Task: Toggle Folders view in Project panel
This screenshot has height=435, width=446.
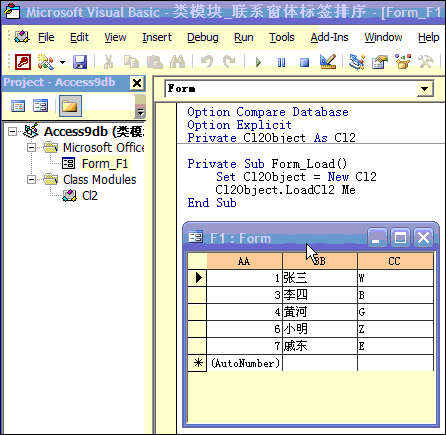Action: pos(70,106)
